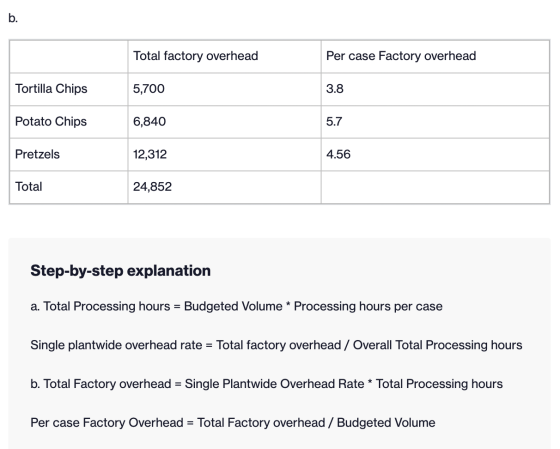This screenshot has width=560, height=449.
Task: Select the Potato Chips row label
Action: coord(51,121)
